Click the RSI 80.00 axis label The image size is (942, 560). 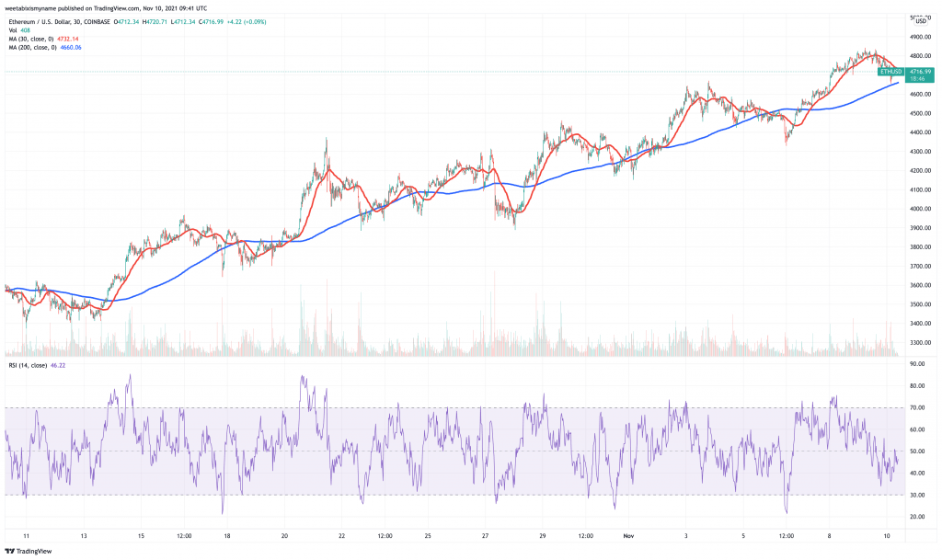pos(917,386)
